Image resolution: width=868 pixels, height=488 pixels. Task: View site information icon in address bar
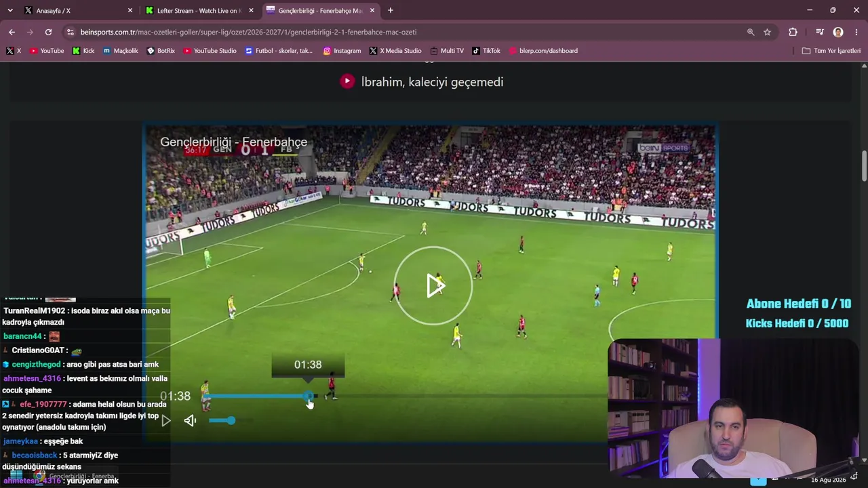point(70,32)
